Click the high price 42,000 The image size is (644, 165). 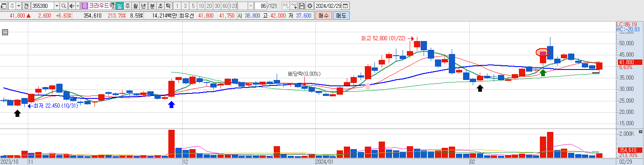pos(278,15)
